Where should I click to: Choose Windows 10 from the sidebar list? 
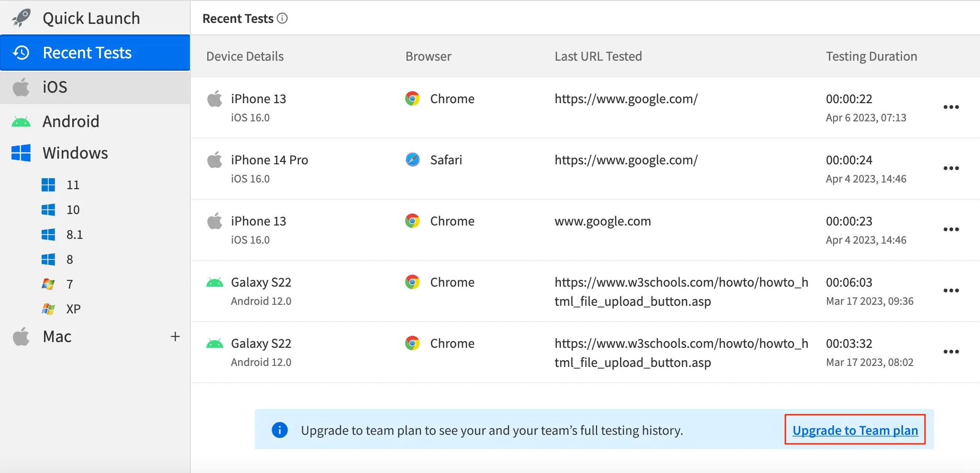pos(73,210)
